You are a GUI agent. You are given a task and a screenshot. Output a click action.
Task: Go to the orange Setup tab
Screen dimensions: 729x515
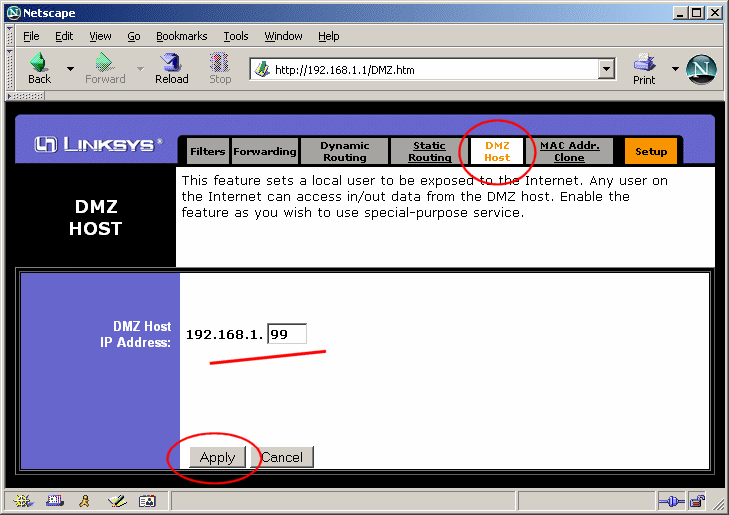click(651, 151)
